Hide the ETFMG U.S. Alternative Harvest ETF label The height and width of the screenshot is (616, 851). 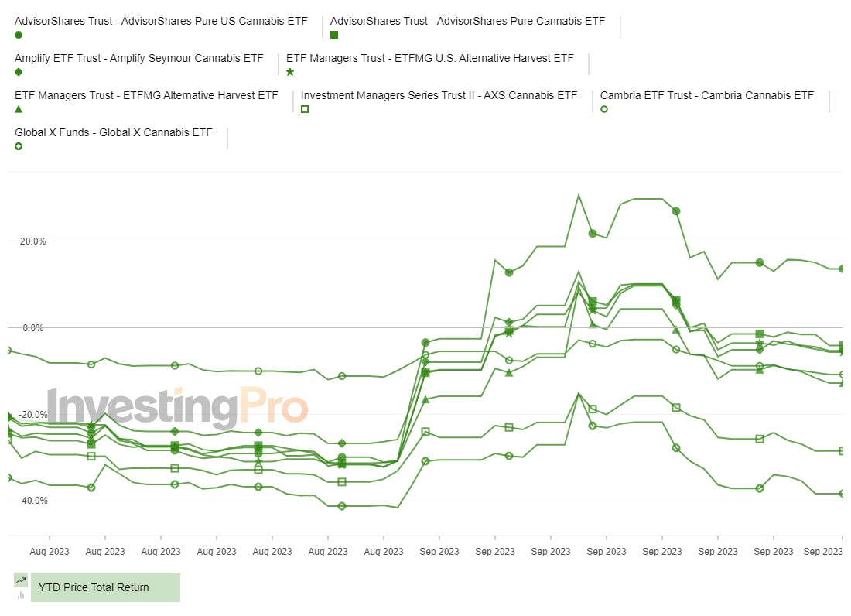[430, 58]
